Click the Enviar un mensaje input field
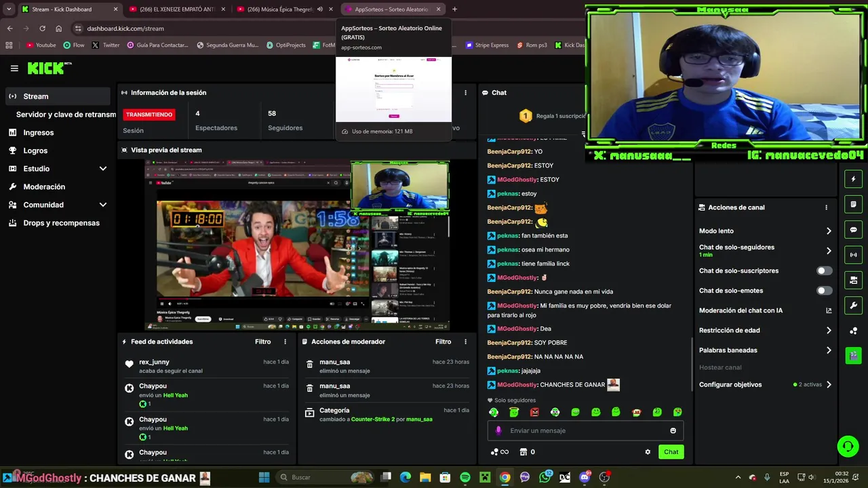This screenshot has height=488, width=868. (585, 430)
